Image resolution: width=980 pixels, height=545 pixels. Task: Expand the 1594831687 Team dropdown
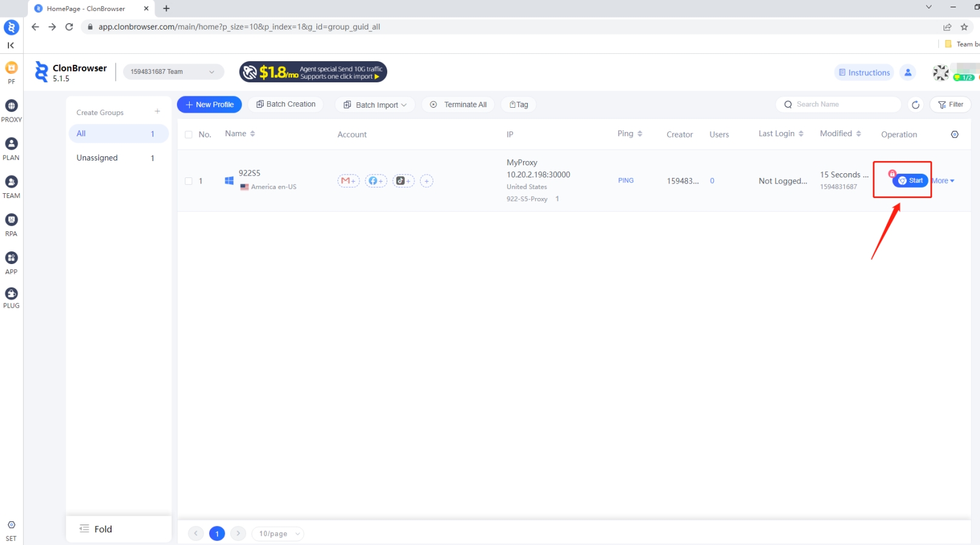coord(173,71)
